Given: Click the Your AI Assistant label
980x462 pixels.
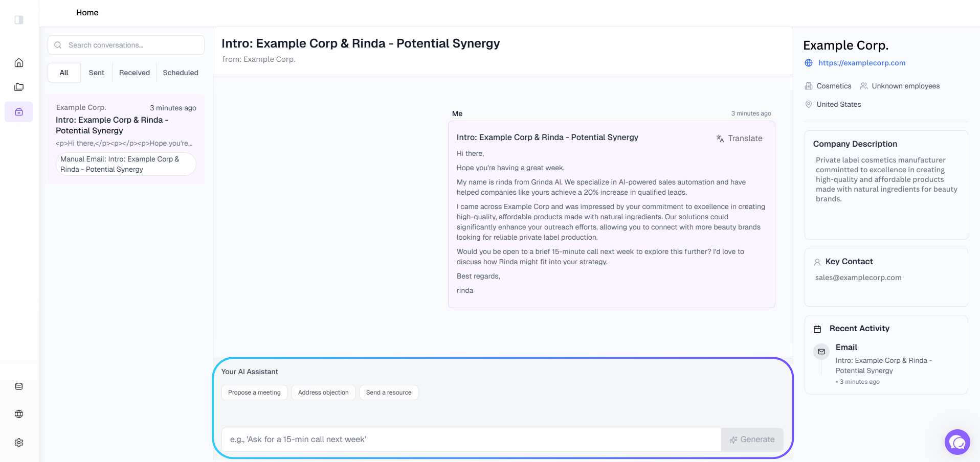Looking at the screenshot, I should pyautogui.click(x=250, y=372).
